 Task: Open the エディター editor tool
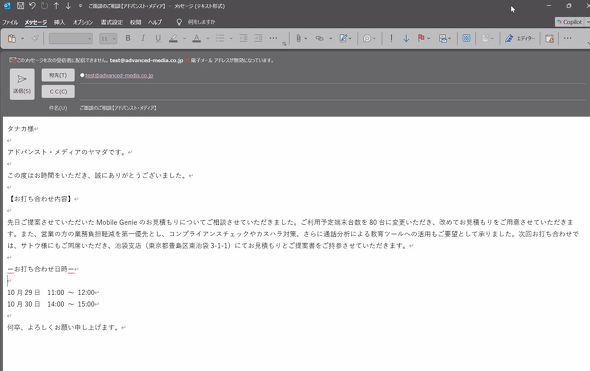[520, 38]
